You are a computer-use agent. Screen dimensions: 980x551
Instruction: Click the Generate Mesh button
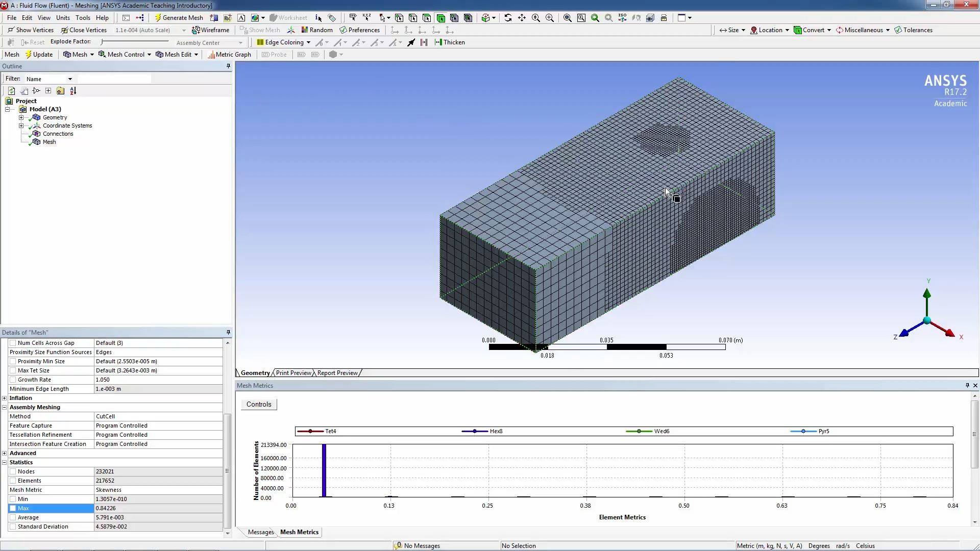179,18
